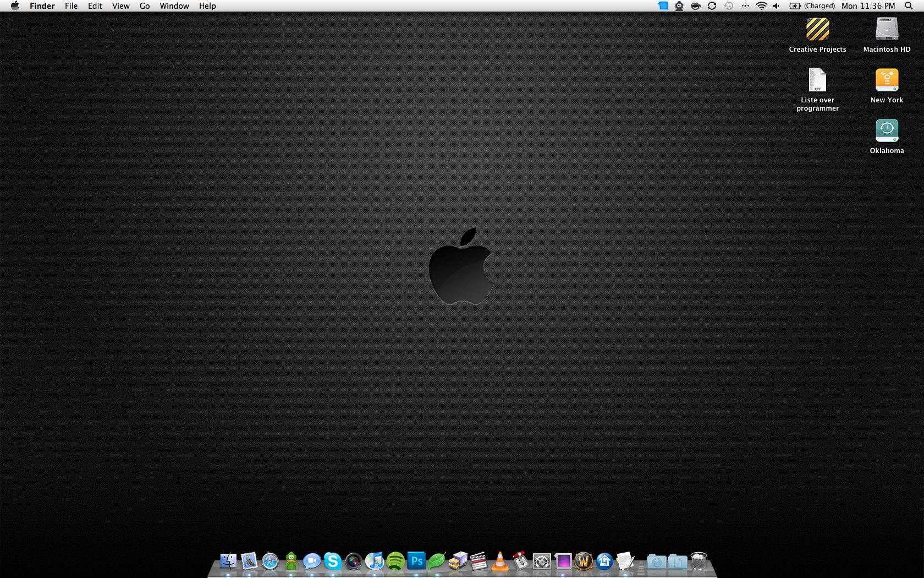Screen dimensions: 924x578
Task: Open the Edit menu
Action: tap(95, 6)
